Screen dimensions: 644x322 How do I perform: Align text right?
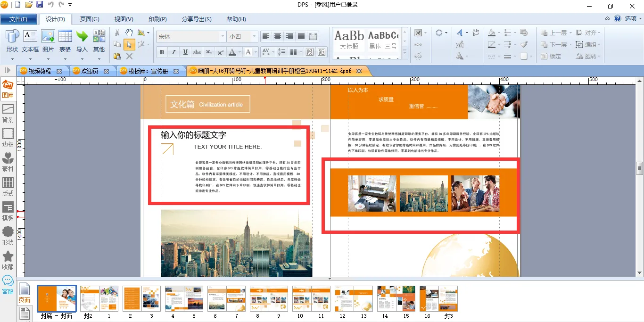[x=289, y=36]
